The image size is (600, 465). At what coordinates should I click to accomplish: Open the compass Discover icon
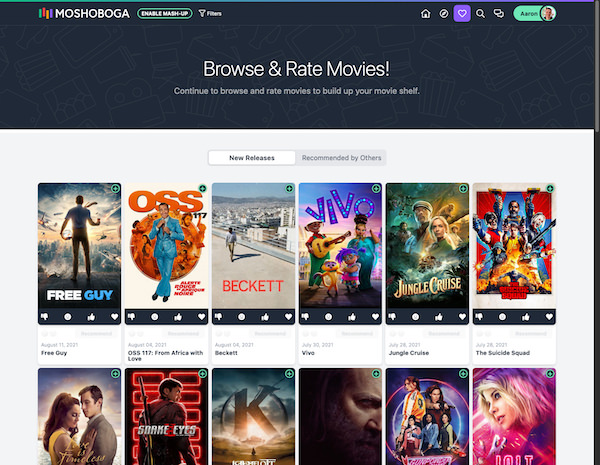click(x=444, y=14)
